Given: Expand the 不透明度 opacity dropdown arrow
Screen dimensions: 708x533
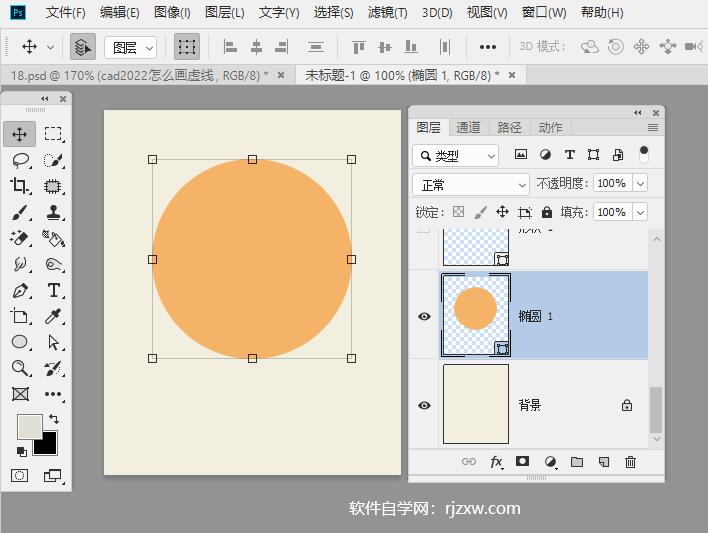Looking at the screenshot, I should click(x=640, y=184).
